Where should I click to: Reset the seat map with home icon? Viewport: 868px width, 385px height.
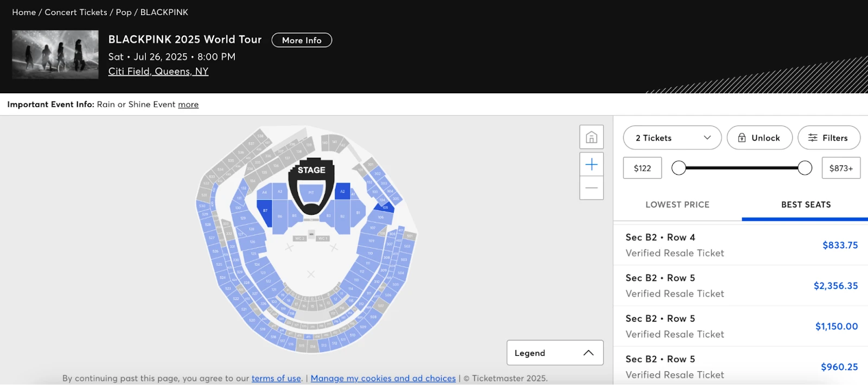coord(591,137)
